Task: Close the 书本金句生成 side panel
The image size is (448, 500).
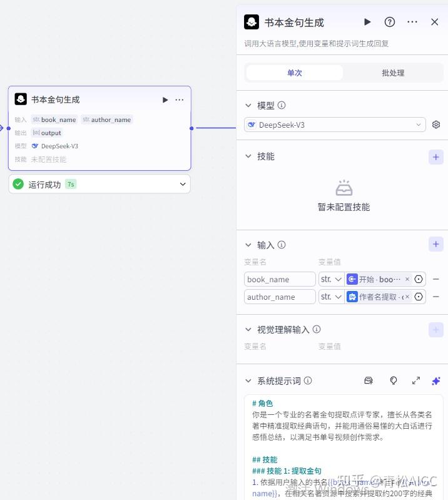Action: pyautogui.click(x=435, y=22)
